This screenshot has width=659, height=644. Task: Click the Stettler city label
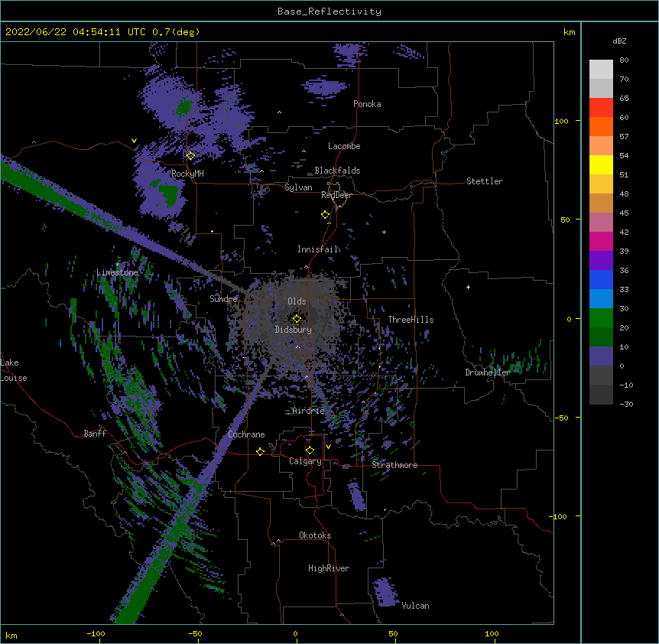485,181
